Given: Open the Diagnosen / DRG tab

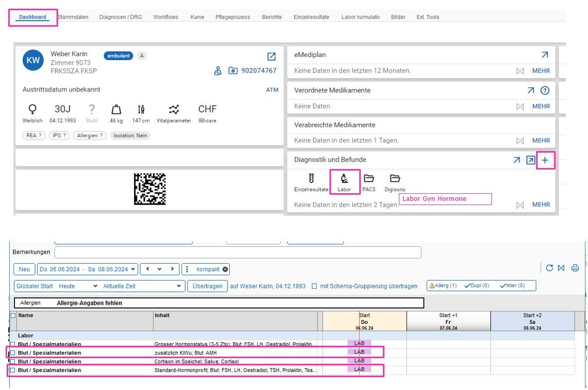Looking at the screenshot, I should (120, 17).
